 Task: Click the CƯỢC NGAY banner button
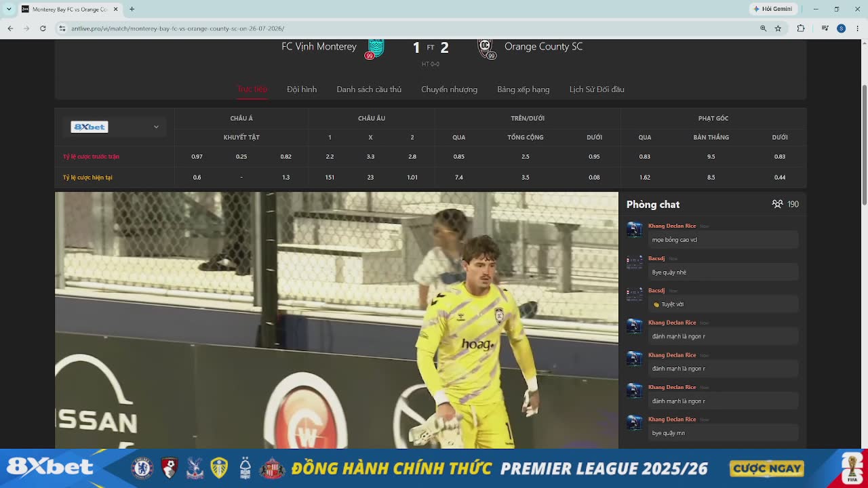coord(766,468)
